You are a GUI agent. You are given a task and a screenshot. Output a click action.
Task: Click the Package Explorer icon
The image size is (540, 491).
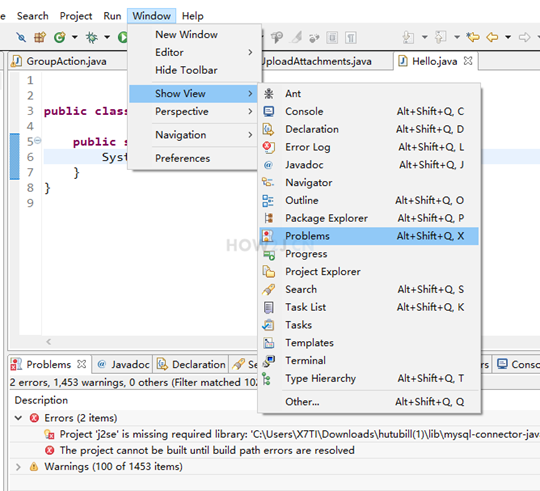click(269, 218)
